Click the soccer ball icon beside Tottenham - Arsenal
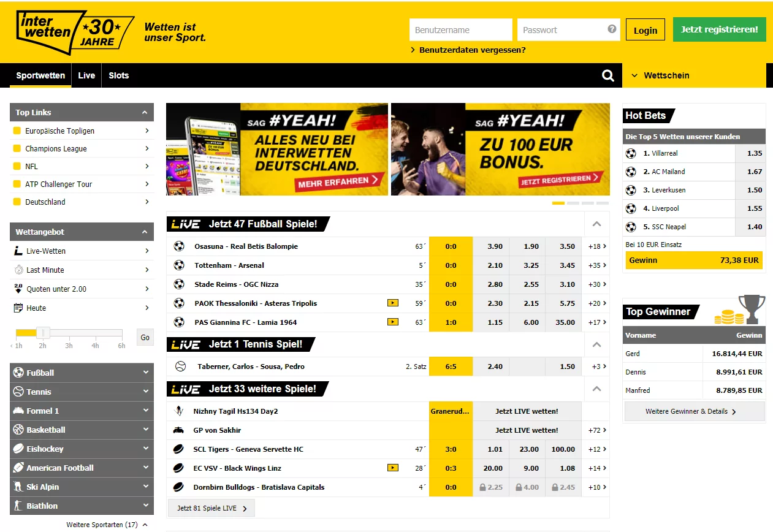 (179, 265)
